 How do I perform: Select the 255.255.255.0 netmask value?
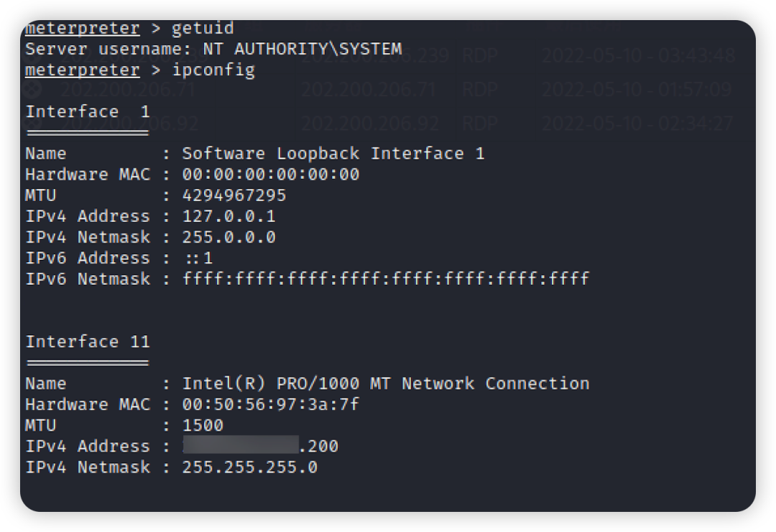[250, 467]
